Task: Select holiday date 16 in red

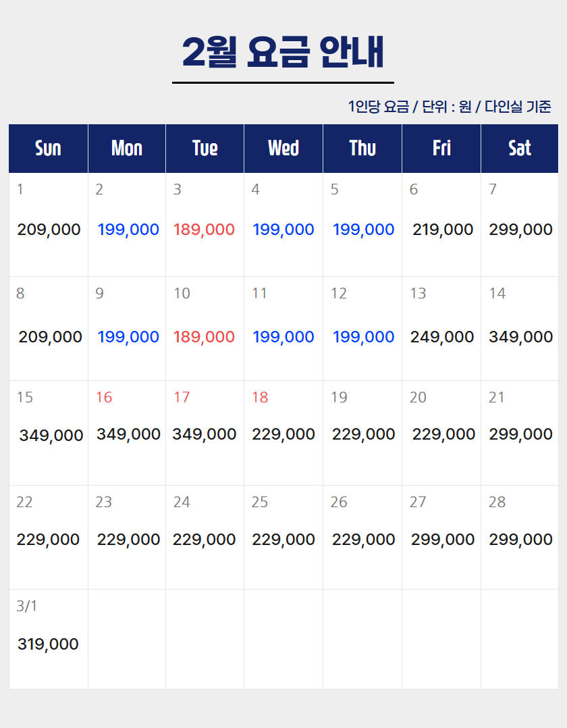Action: pos(104,398)
